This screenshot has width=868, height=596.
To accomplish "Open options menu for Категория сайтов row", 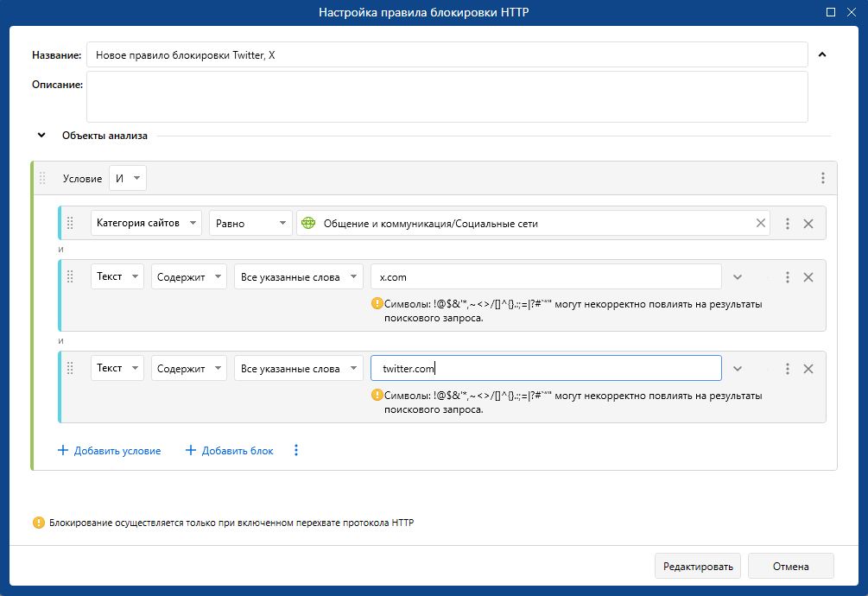I will [787, 224].
